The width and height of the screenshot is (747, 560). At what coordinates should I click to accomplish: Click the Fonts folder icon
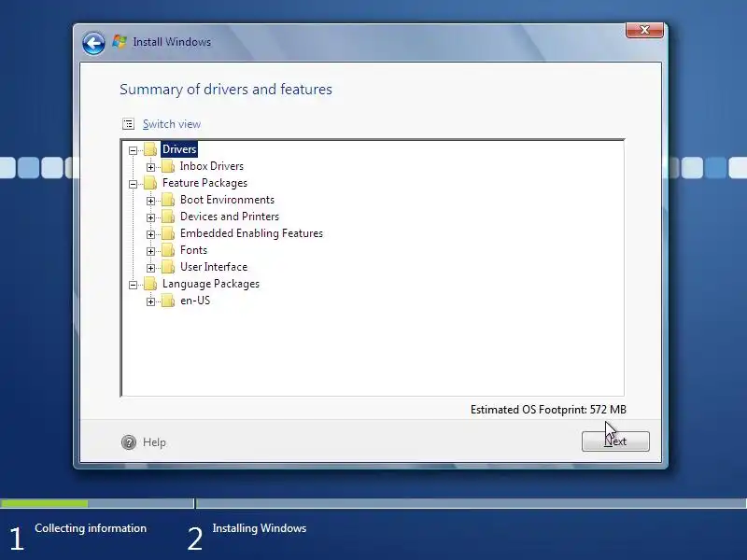click(x=168, y=250)
